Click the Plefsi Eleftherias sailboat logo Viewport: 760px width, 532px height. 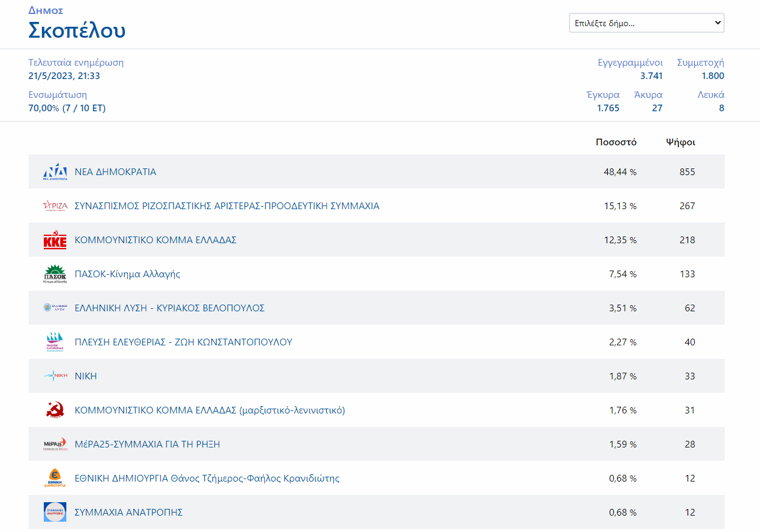click(55, 342)
